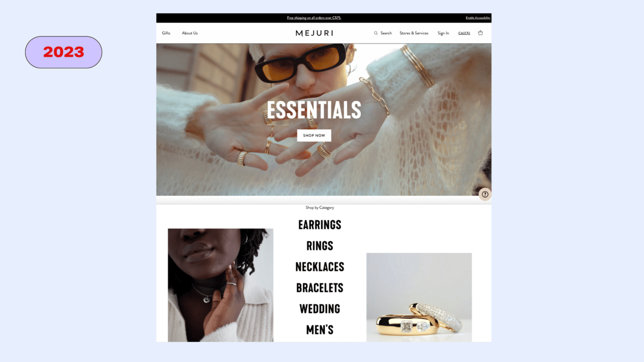644x362 pixels.
Task: Click the Sign In link
Action: click(443, 33)
